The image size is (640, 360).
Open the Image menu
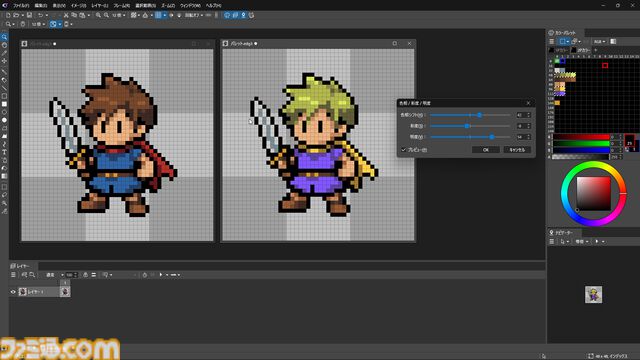(x=78, y=6)
